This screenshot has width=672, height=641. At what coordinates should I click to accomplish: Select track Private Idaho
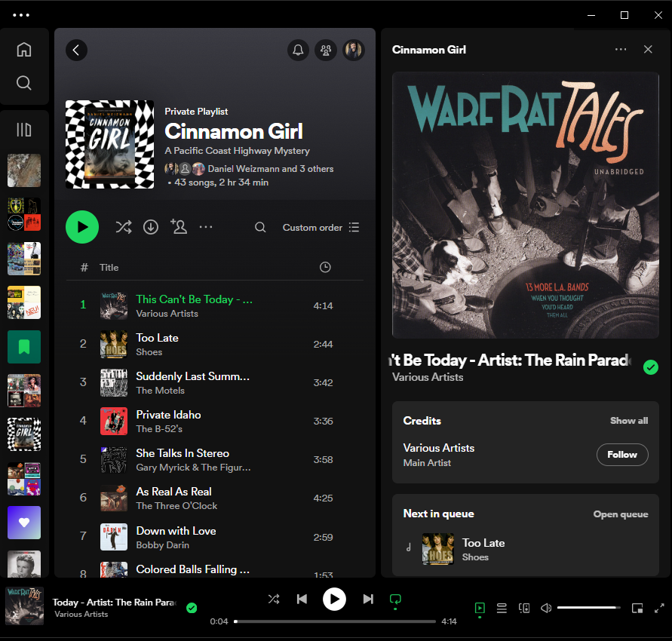(214, 422)
